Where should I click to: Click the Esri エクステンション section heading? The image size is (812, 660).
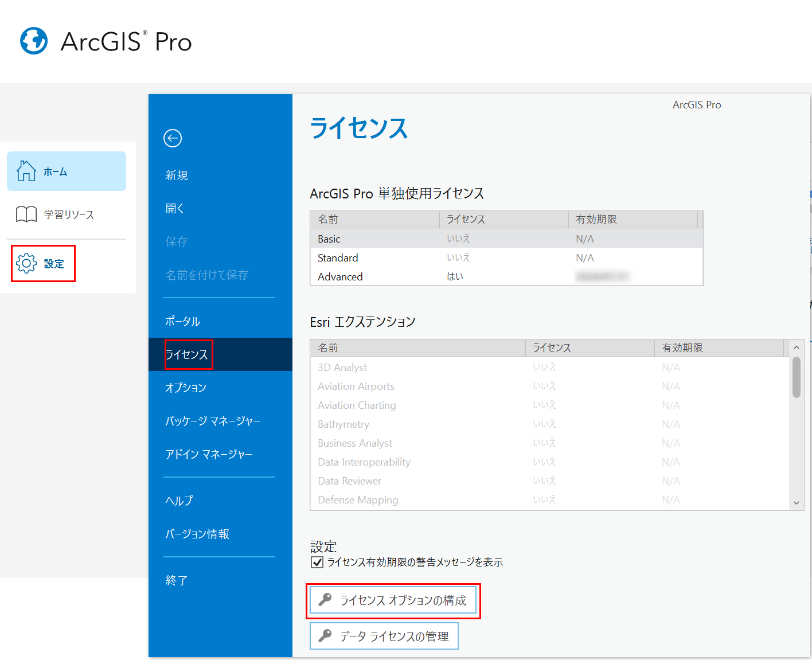363,322
